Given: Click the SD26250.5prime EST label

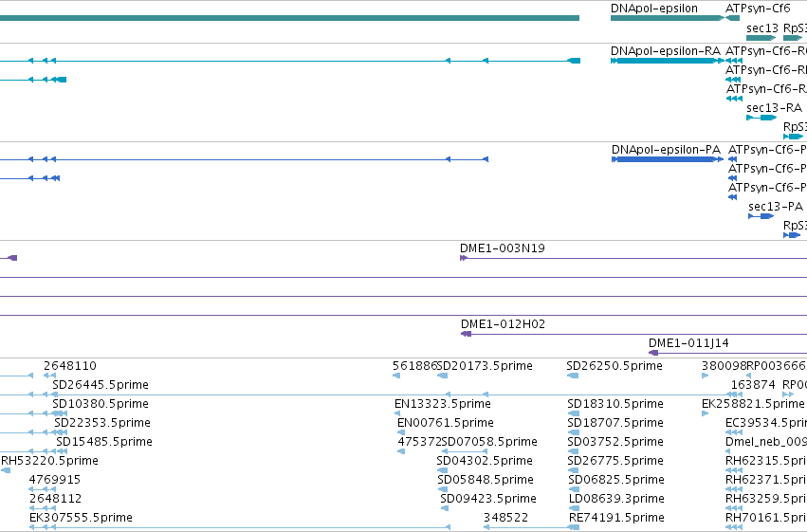Looking at the screenshot, I should pyautogui.click(x=614, y=366).
